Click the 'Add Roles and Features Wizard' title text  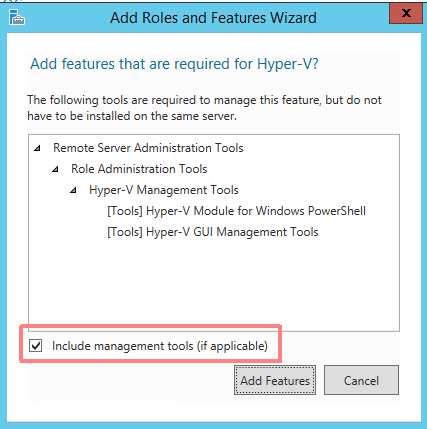pyautogui.click(x=213, y=18)
